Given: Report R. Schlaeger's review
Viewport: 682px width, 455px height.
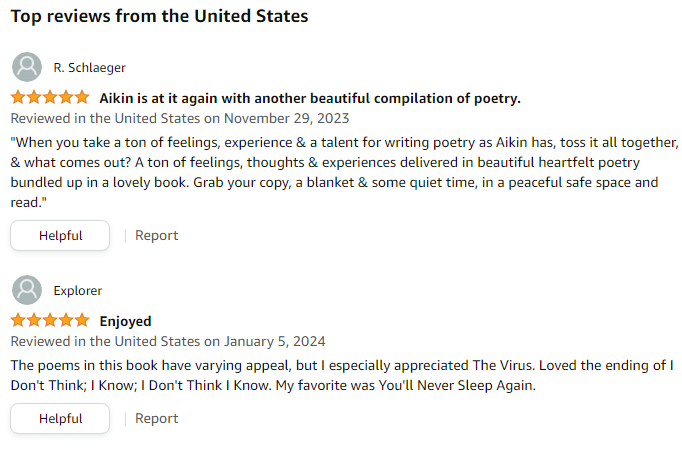Looking at the screenshot, I should coord(157,235).
